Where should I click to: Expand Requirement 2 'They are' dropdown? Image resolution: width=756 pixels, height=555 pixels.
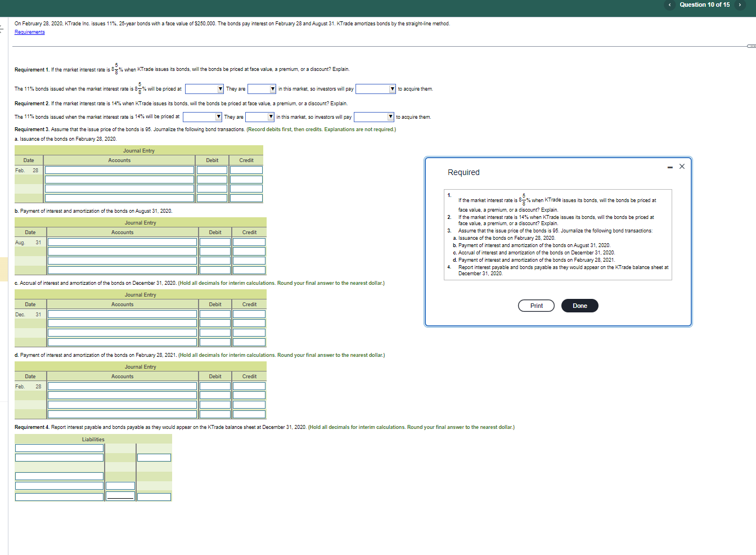pyautogui.click(x=260, y=117)
